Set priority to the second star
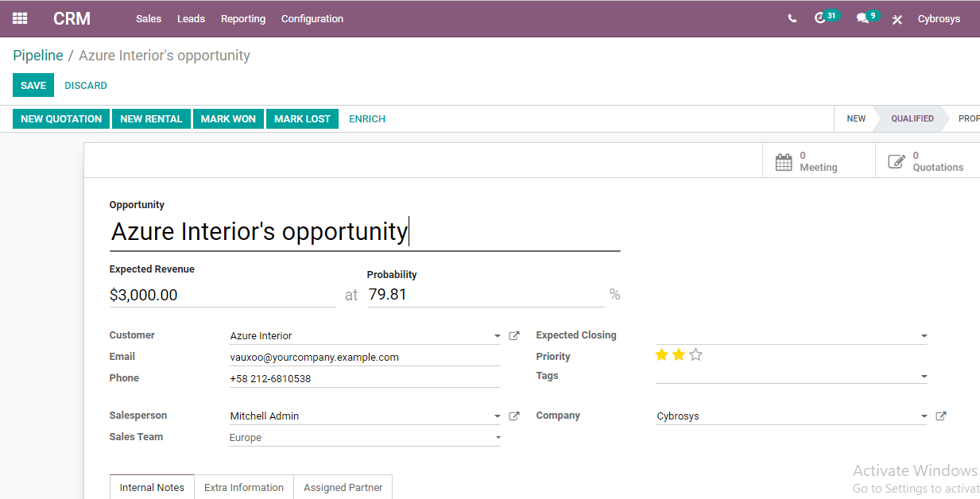This screenshot has height=499, width=980. [x=678, y=354]
